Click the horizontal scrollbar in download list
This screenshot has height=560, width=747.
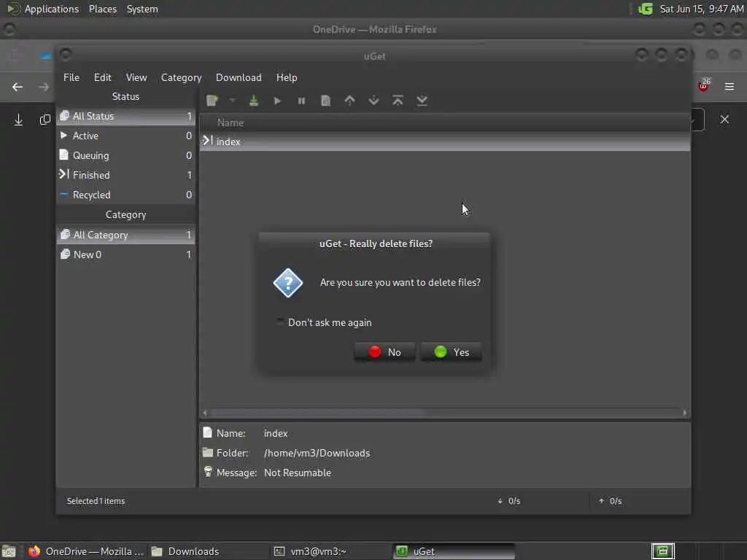[317, 413]
